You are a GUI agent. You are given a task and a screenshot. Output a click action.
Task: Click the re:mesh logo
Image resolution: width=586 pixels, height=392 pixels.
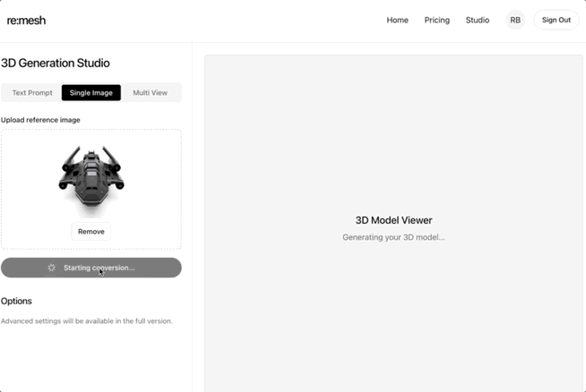click(x=26, y=21)
